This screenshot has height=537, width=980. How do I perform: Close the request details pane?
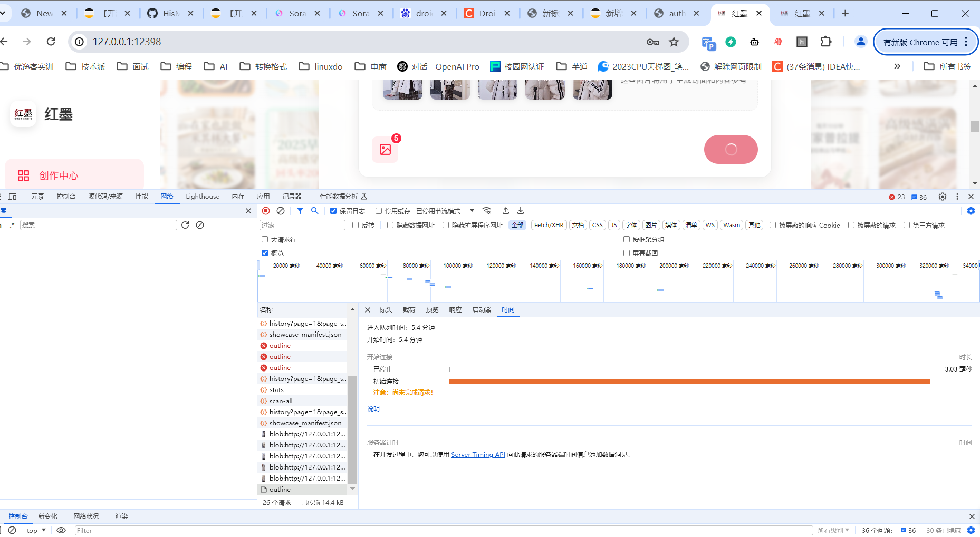pos(368,310)
